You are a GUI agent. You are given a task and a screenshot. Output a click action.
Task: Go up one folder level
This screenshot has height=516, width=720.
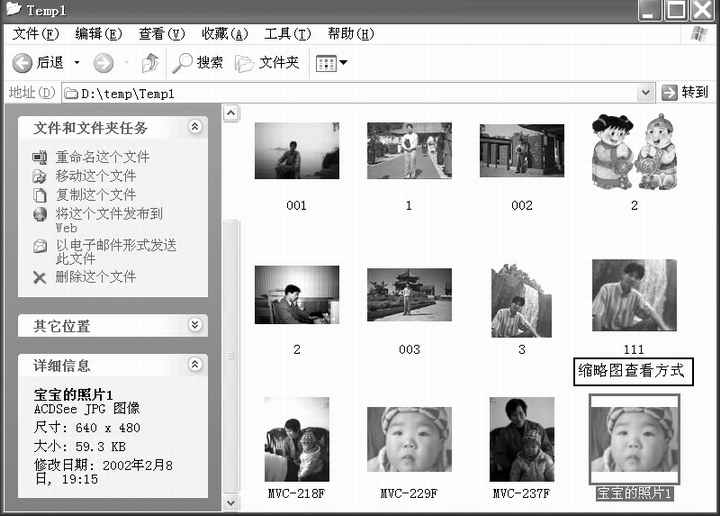click(150, 63)
